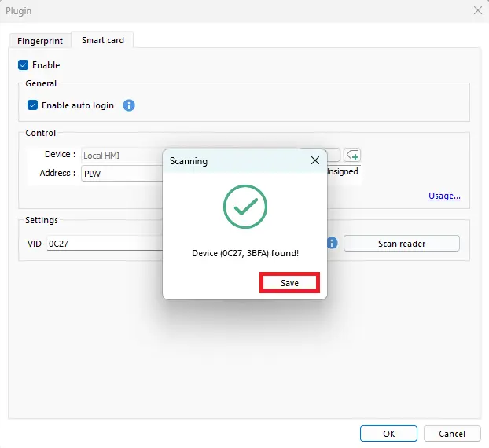Screen dimensions: 489x448
Task: Click the blue info icon near Scan reader
Action: (332, 244)
